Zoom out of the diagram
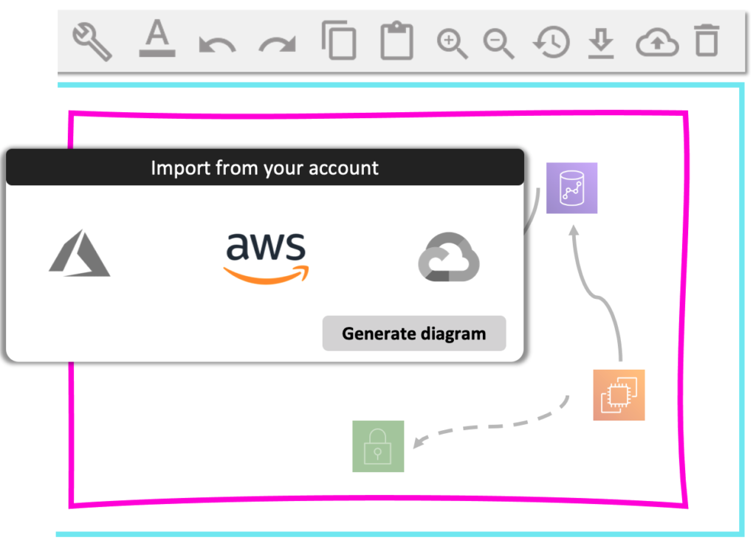The image size is (756, 546). (x=498, y=44)
